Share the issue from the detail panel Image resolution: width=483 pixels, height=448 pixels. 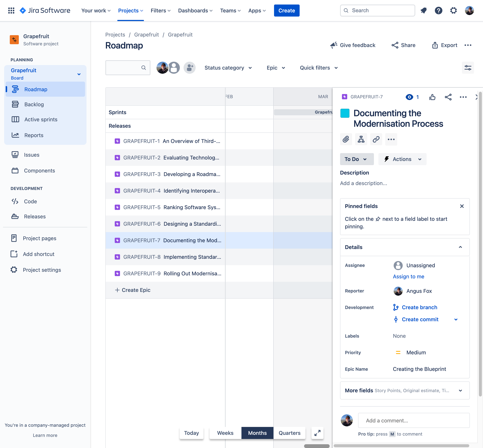[x=448, y=97]
